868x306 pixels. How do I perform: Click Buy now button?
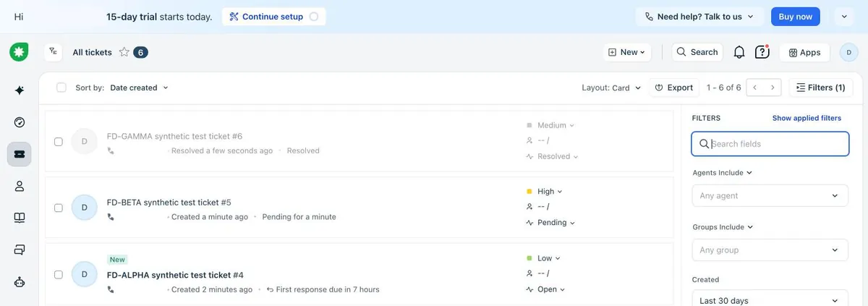(x=796, y=17)
